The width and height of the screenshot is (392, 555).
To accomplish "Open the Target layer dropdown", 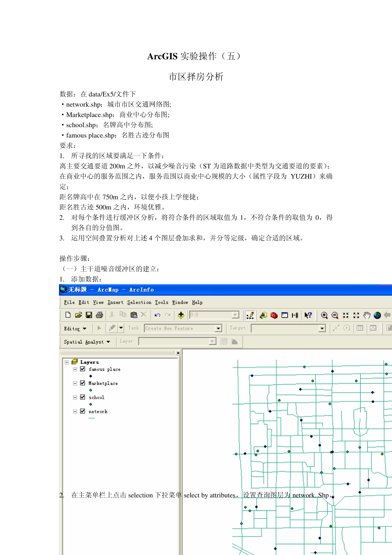I will click(322, 328).
